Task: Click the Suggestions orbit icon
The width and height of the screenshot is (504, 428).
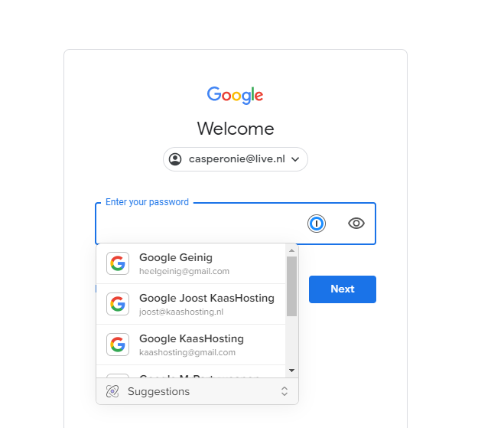Action: coord(112,391)
